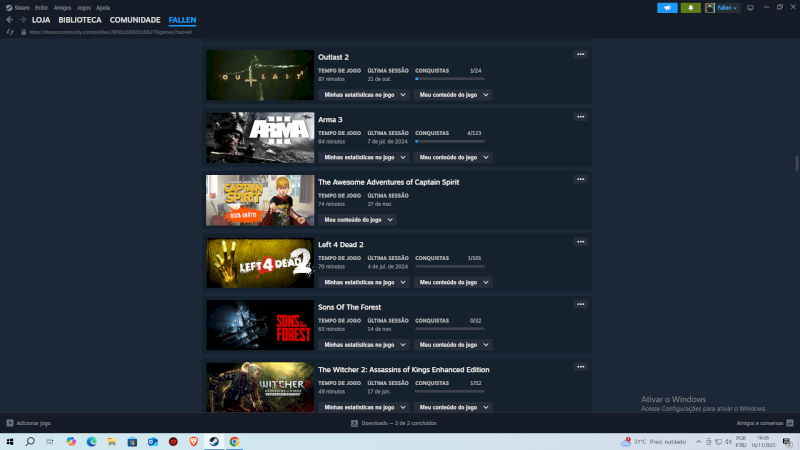Click the Arma 3 conquistas progress bar

point(449,141)
